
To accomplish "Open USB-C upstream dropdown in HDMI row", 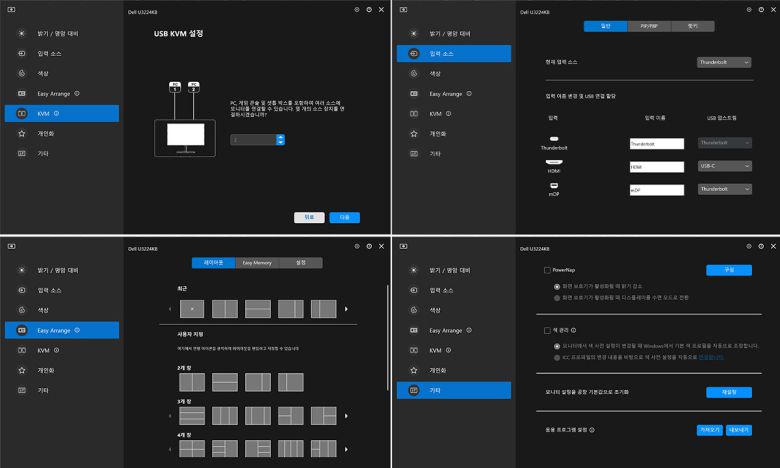I will pyautogui.click(x=725, y=166).
